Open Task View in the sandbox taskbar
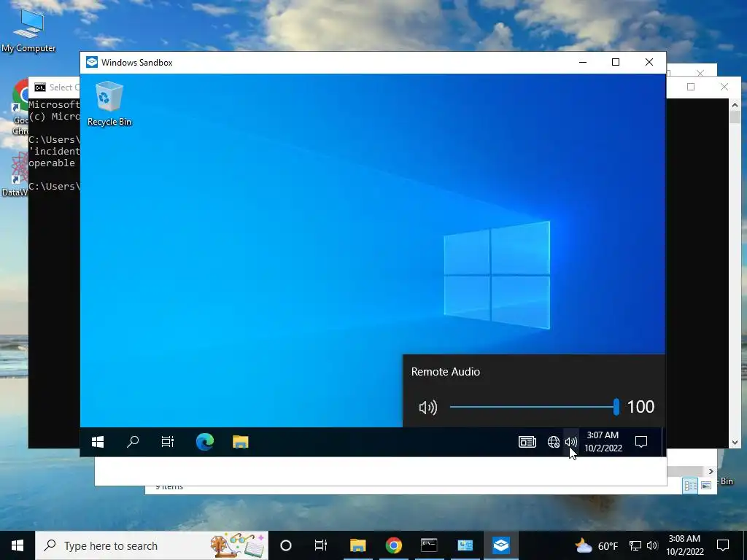The image size is (747, 560). click(168, 442)
